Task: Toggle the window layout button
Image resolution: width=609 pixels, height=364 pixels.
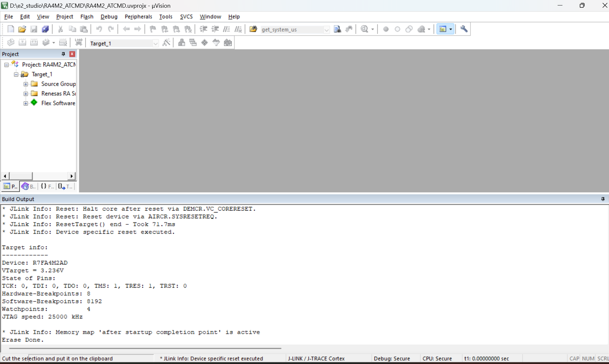Action: click(x=445, y=29)
